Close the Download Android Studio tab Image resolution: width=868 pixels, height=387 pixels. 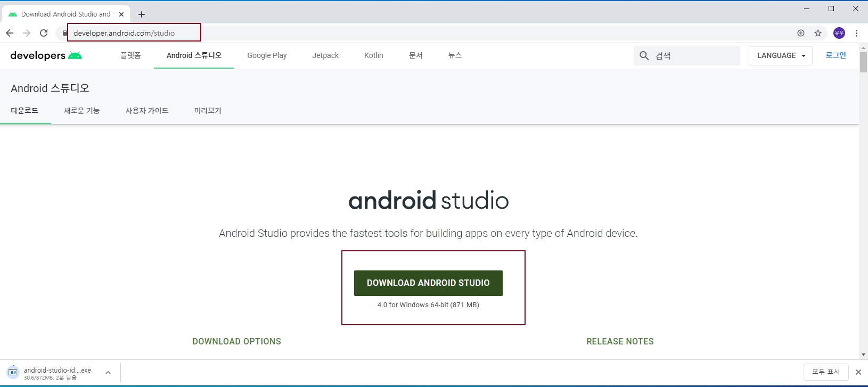[x=121, y=14]
